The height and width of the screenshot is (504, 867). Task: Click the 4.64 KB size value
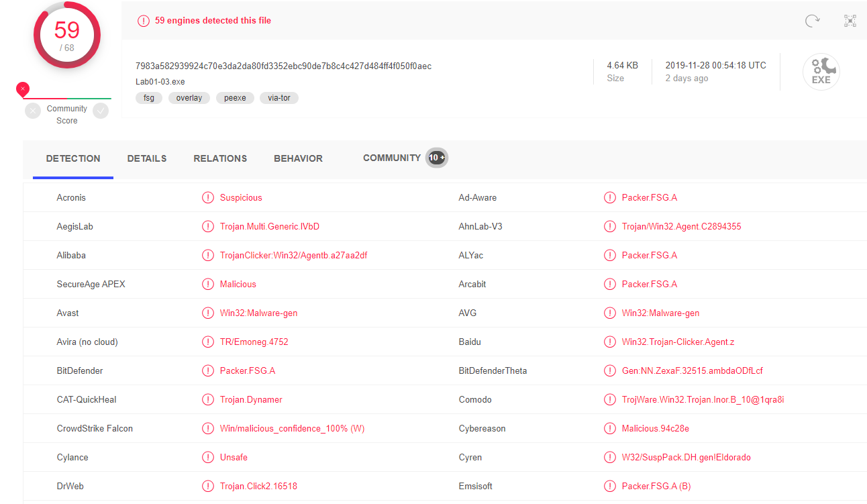pyautogui.click(x=623, y=65)
